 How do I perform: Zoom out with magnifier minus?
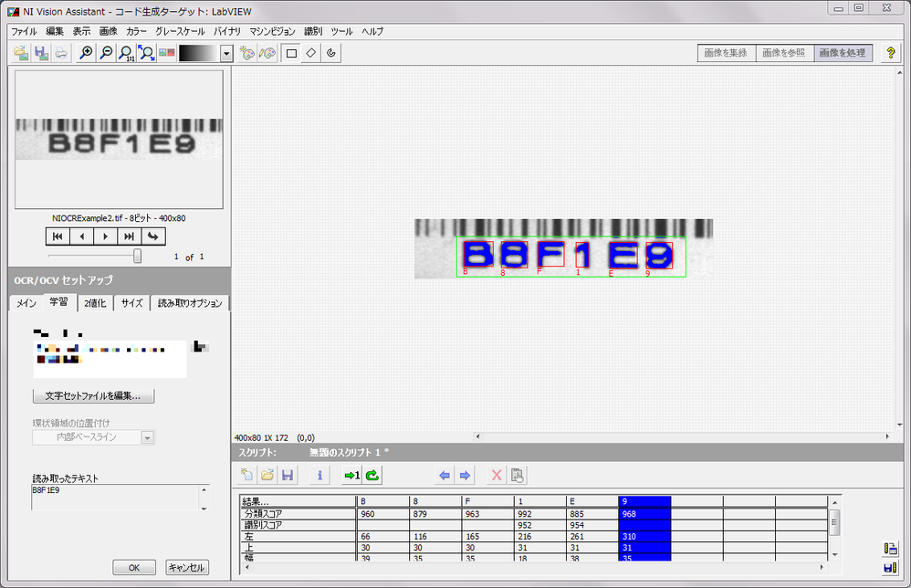[x=106, y=53]
